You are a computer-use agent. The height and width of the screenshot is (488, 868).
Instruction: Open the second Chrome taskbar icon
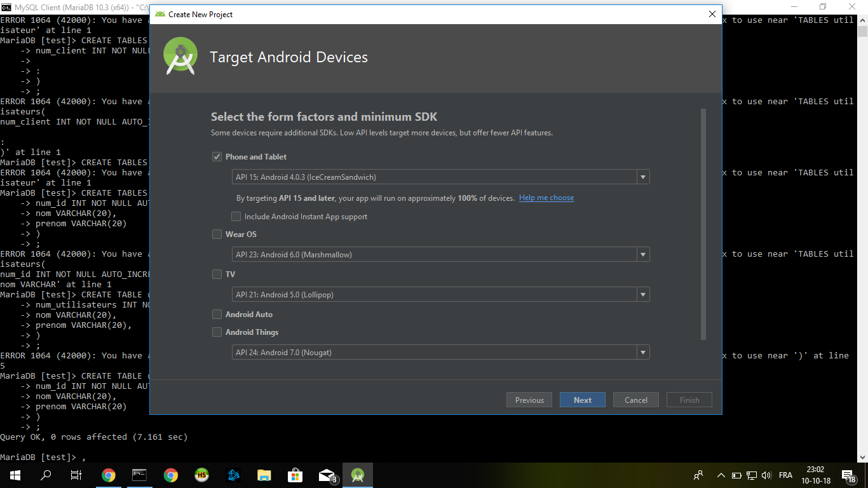170,475
